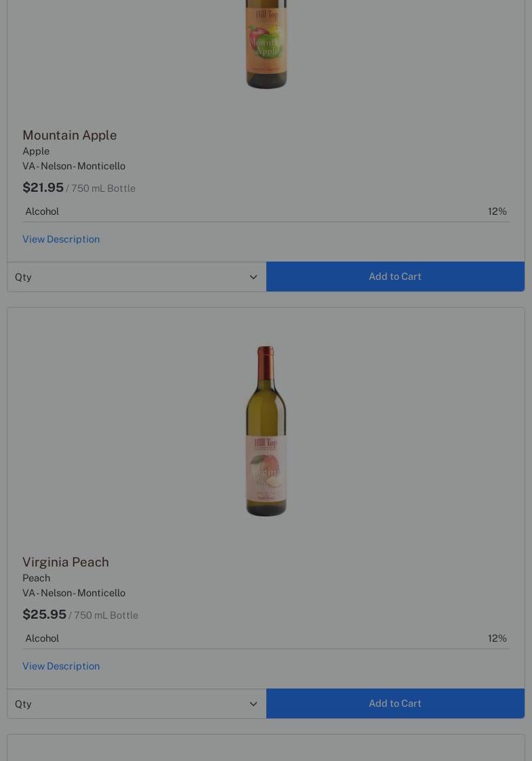Click the $25.95 price of Virginia Peach
The image size is (532, 761).
tap(45, 615)
